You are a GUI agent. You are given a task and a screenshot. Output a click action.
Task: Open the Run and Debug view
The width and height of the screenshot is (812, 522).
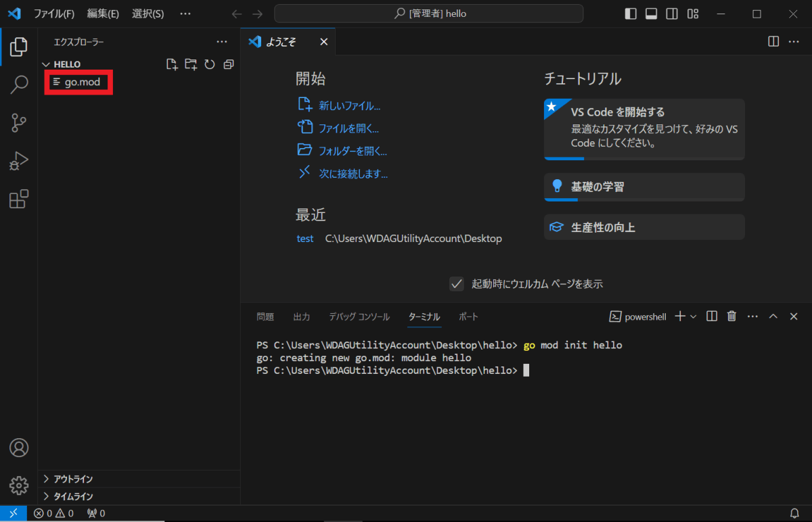pyautogui.click(x=19, y=161)
